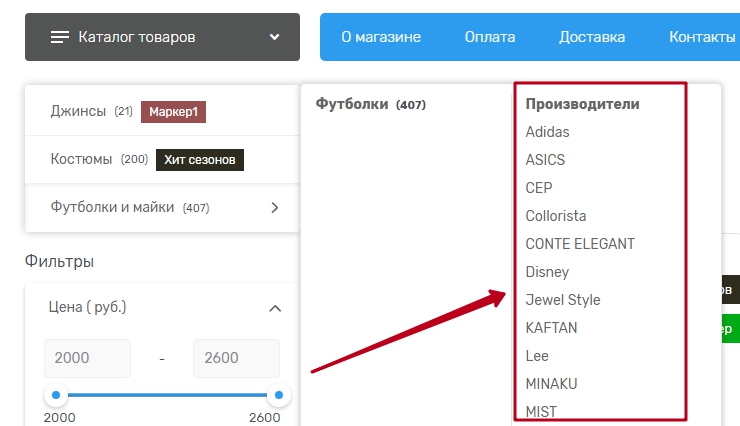Open the О магазине menu item
This screenshot has height=426, width=740.
381,37
